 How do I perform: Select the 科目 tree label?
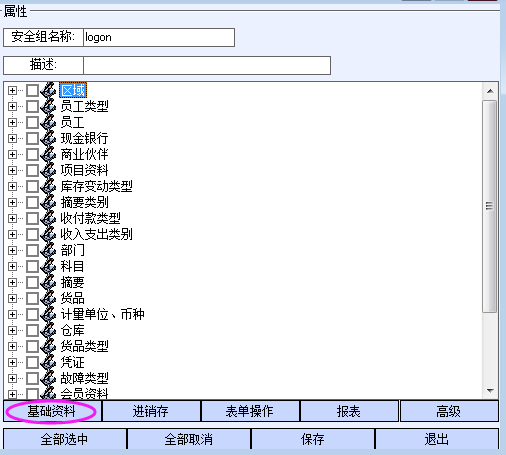pos(73,266)
